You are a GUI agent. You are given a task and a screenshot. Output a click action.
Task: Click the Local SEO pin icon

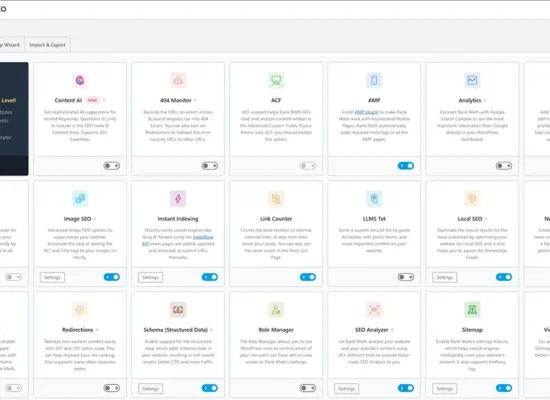click(x=472, y=199)
